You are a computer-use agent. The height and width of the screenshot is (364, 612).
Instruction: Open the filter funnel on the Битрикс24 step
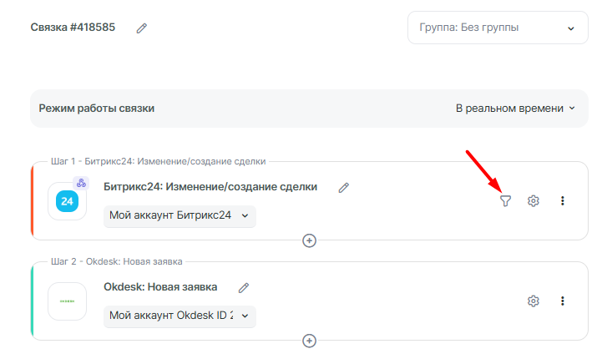pos(505,200)
